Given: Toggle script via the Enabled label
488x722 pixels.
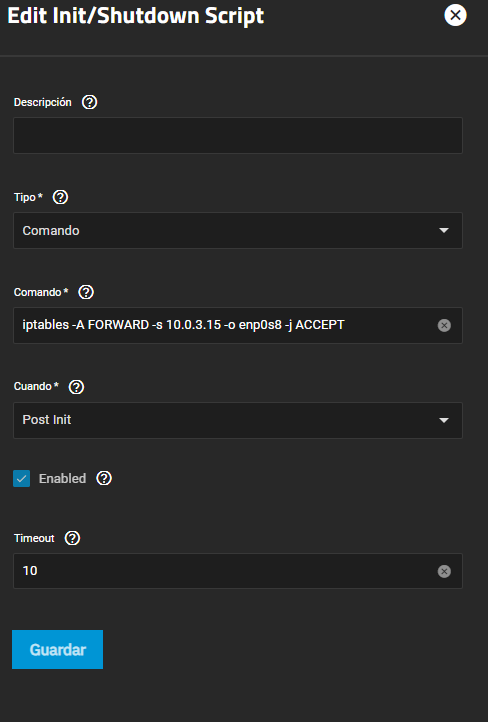Looking at the screenshot, I should pyautogui.click(x=62, y=478).
